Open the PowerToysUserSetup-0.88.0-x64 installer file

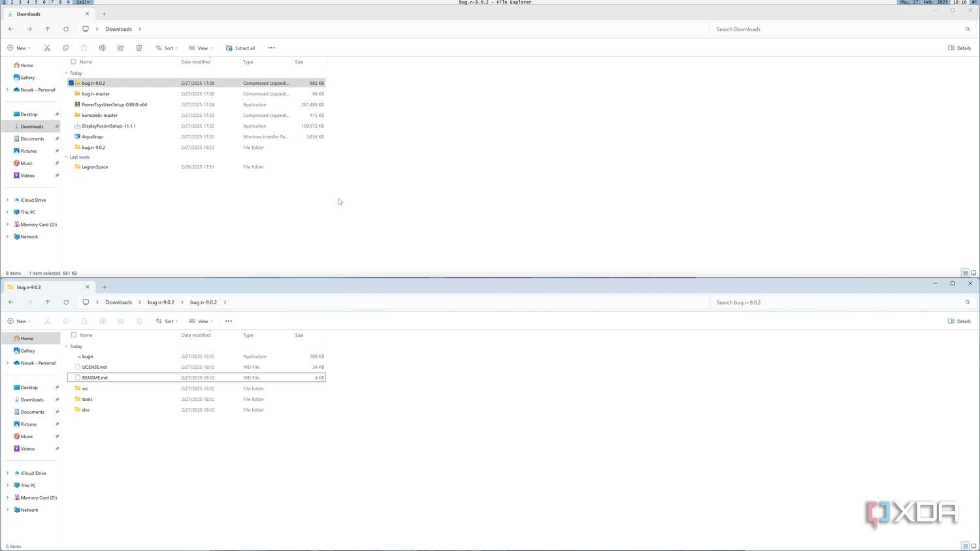114,104
